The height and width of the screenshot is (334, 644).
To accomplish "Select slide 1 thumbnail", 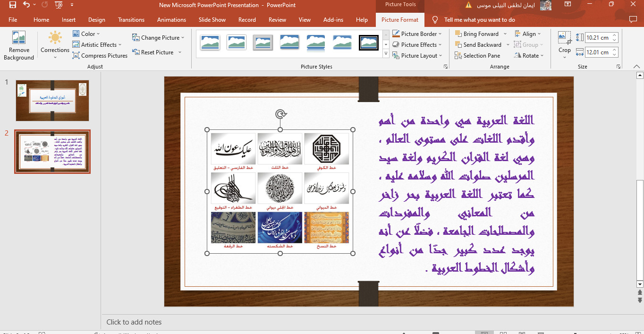I will [52, 101].
